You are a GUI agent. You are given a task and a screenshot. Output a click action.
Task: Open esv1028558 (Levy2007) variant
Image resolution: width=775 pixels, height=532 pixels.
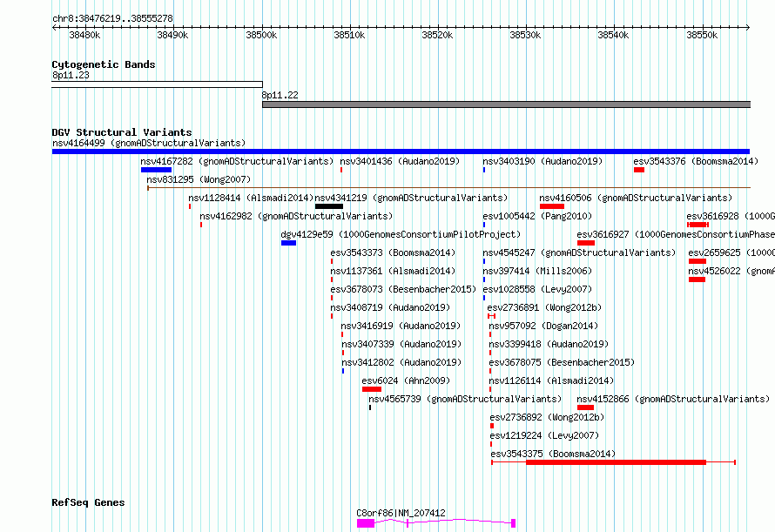pos(537,289)
